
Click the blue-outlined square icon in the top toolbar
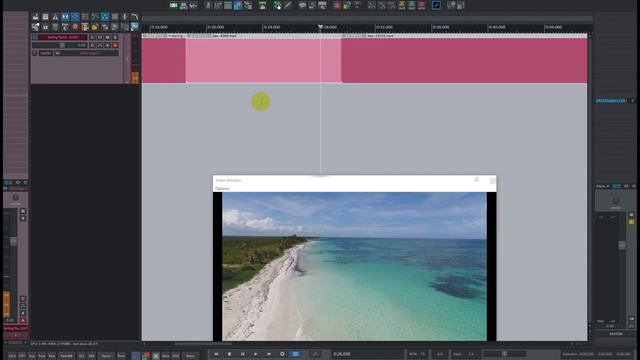click(436, 5)
